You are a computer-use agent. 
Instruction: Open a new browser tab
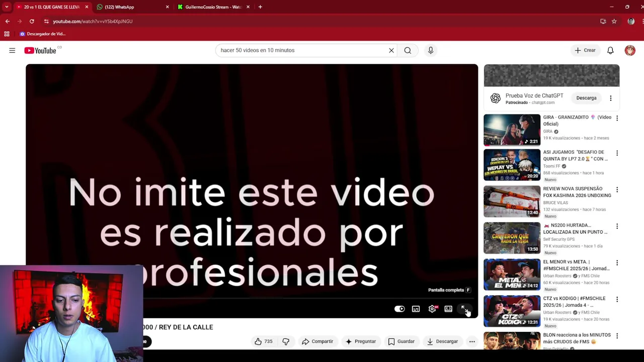point(260,7)
